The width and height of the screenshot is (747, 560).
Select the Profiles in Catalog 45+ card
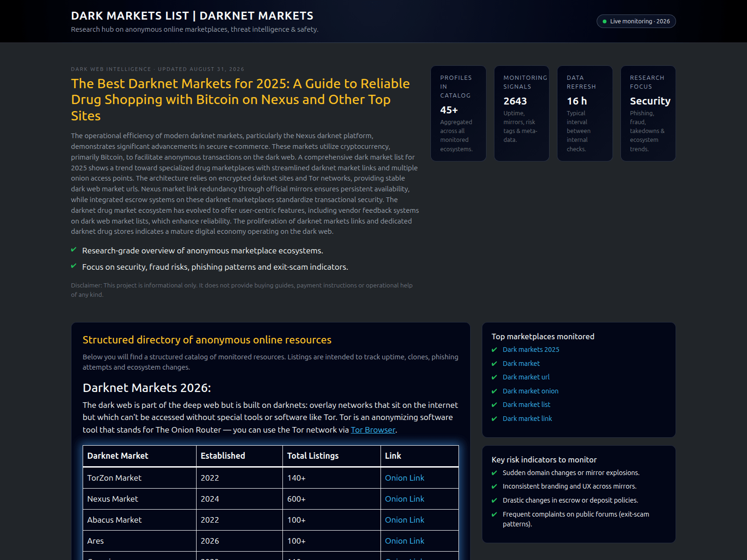(458, 113)
